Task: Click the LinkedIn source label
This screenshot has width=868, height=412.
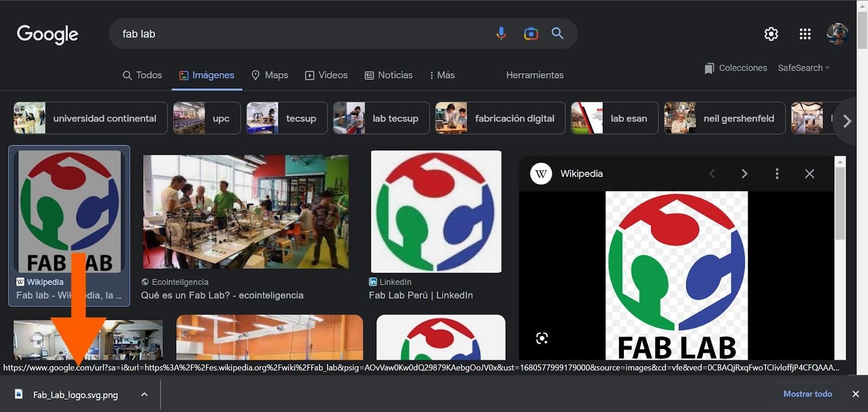Action: 390,282
